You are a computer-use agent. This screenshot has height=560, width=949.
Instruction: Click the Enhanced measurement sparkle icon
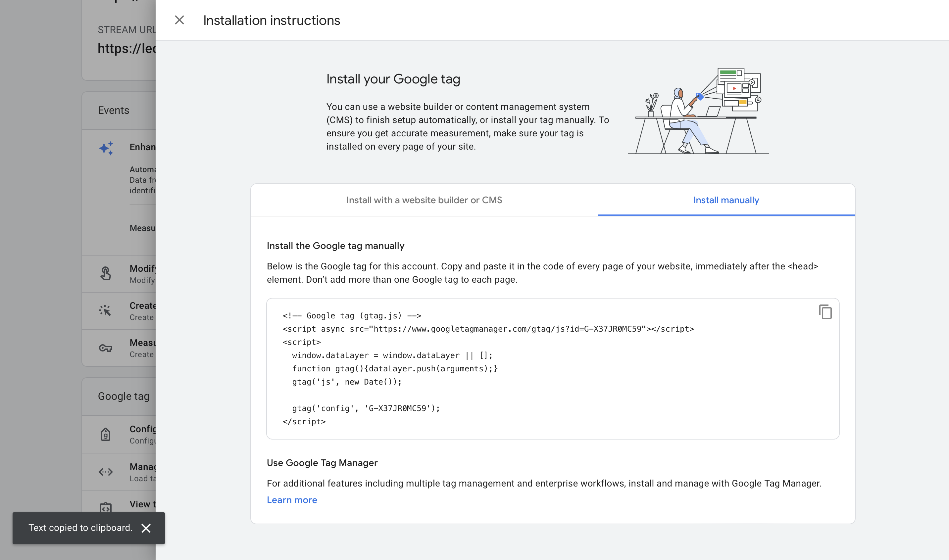coord(106,148)
